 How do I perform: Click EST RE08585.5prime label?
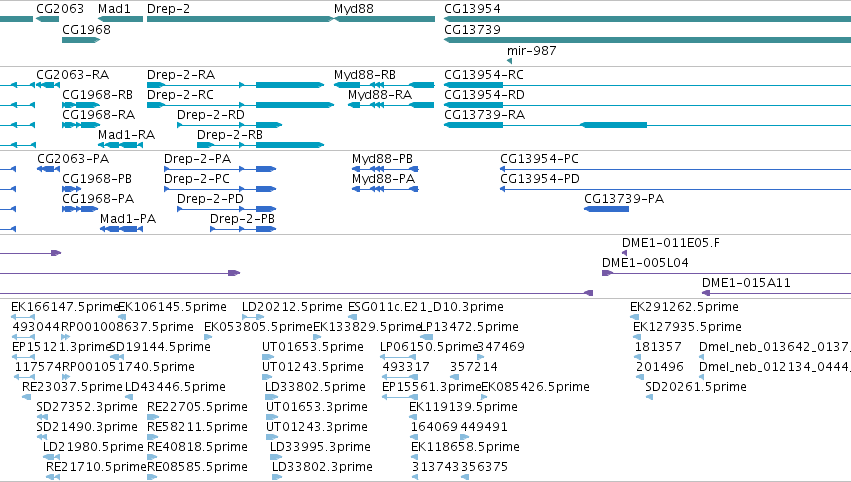click(x=197, y=467)
